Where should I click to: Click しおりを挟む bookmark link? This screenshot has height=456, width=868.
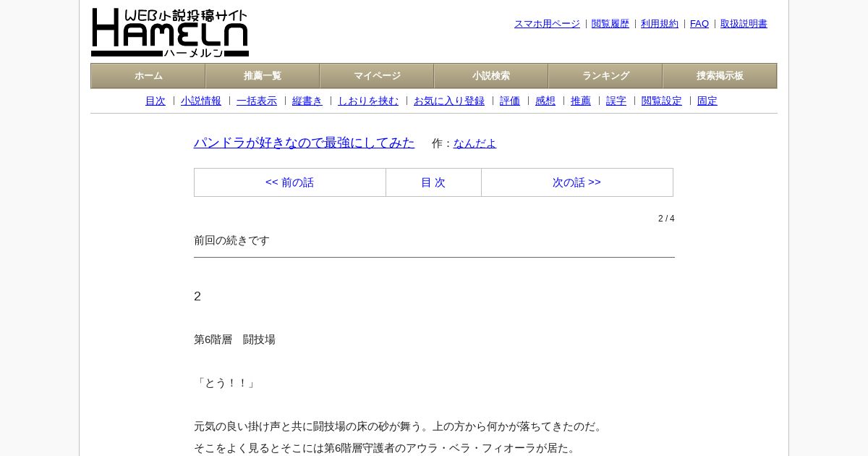pyautogui.click(x=368, y=101)
